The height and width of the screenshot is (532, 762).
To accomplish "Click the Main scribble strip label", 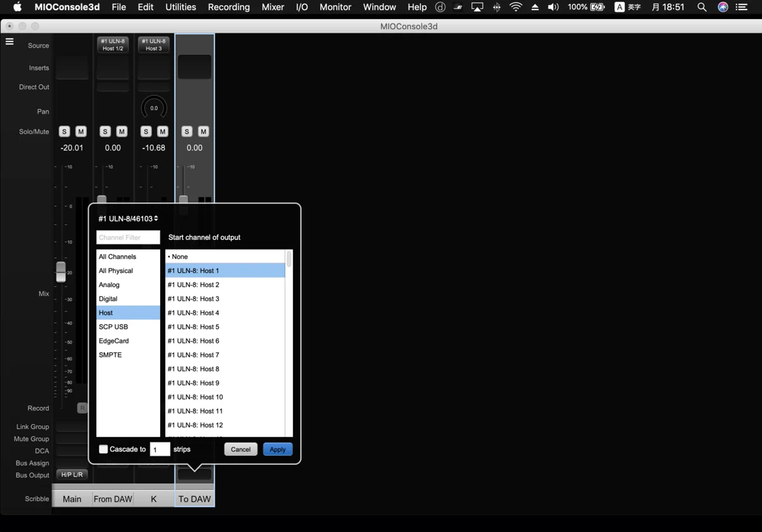I will tap(72, 499).
